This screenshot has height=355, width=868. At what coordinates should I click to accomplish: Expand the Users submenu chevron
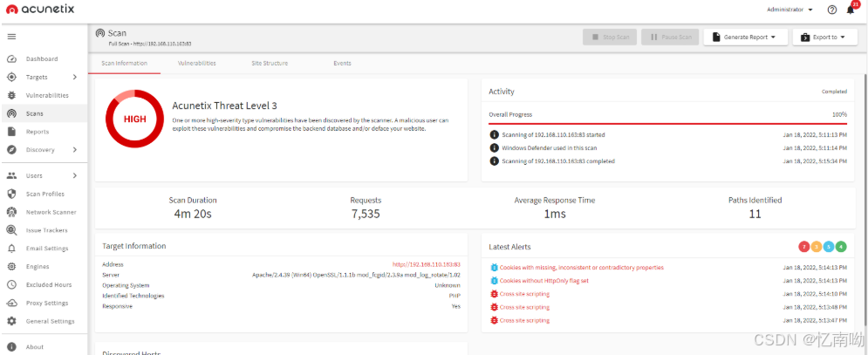[75, 175]
